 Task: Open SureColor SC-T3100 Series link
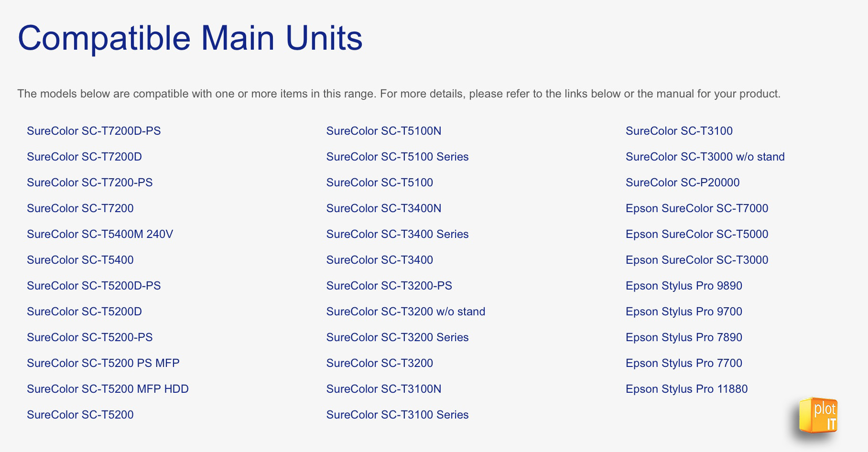[397, 415]
